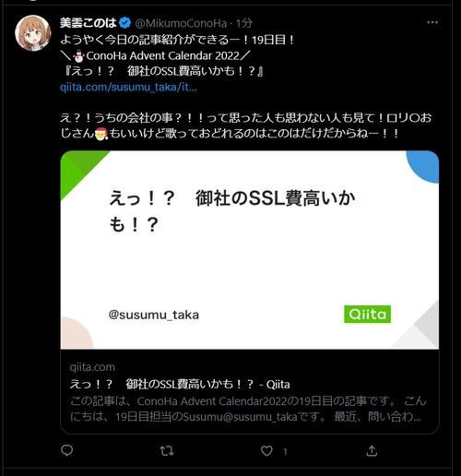The height and width of the screenshot is (476, 461).
Task: Click the like count number 1
Action: coord(285,452)
